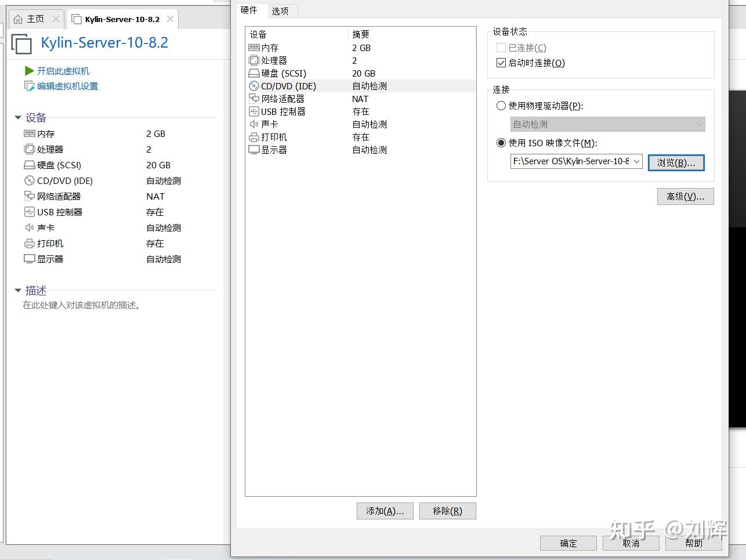
Task: Click the 确定 OK button
Action: (568, 543)
